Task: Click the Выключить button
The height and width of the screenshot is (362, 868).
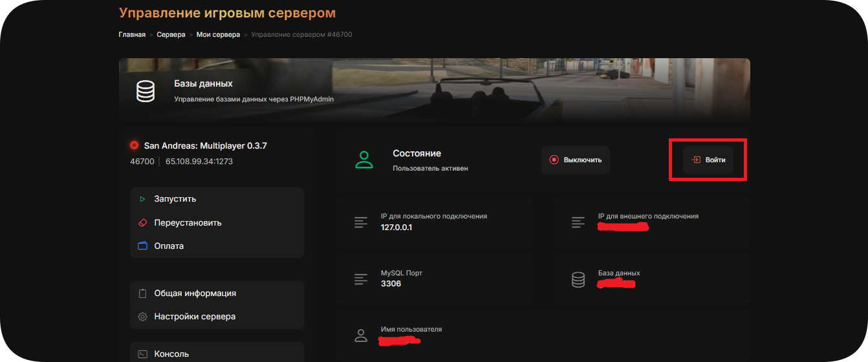Action: pyautogui.click(x=575, y=160)
